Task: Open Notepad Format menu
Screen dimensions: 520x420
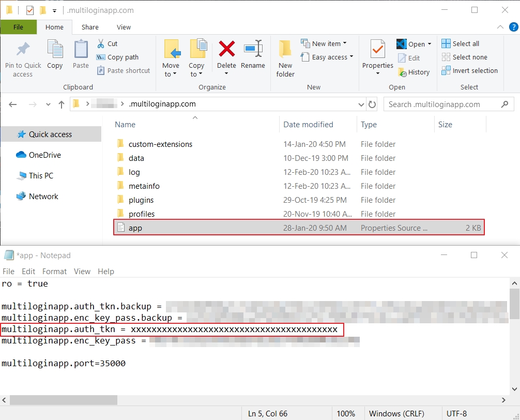Action: (54, 272)
